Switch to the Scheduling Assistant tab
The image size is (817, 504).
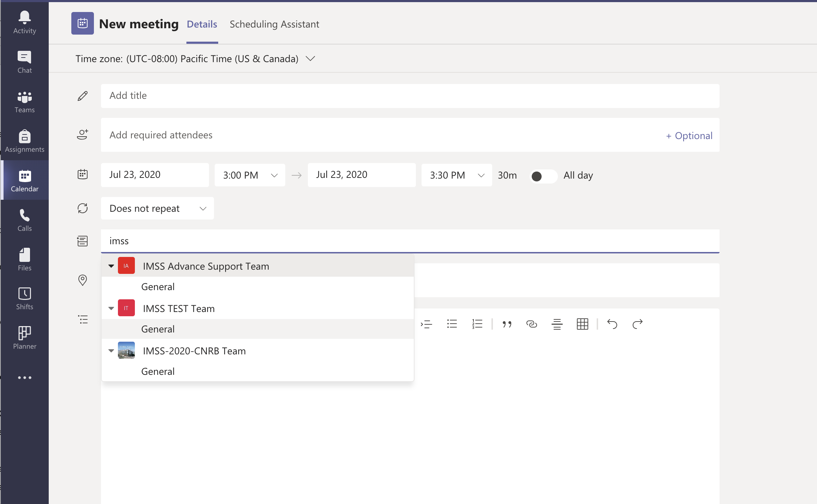pos(274,24)
